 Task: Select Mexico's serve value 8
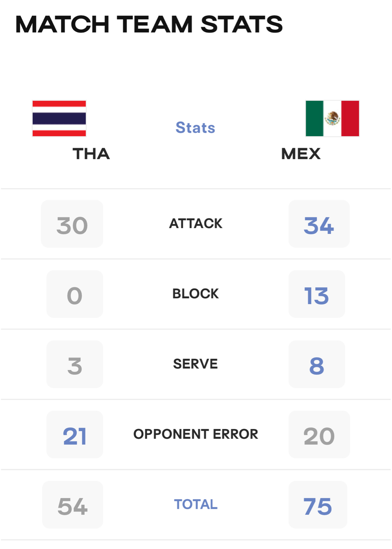point(317,364)
